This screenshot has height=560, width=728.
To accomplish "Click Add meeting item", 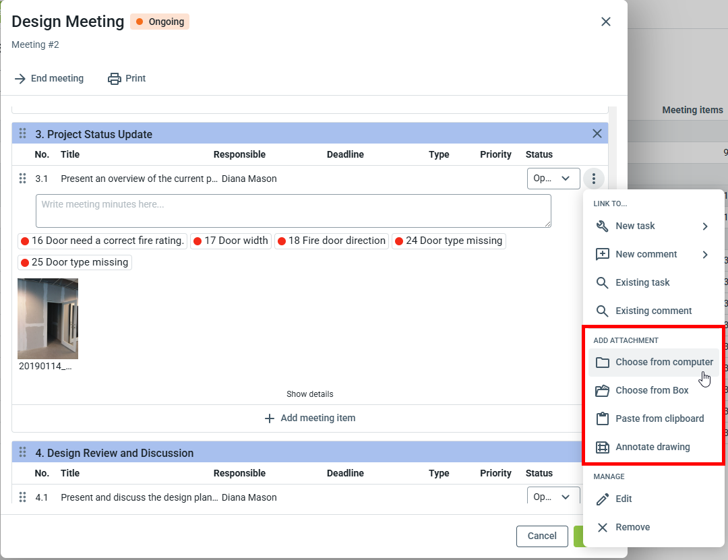I will (310, 418).
